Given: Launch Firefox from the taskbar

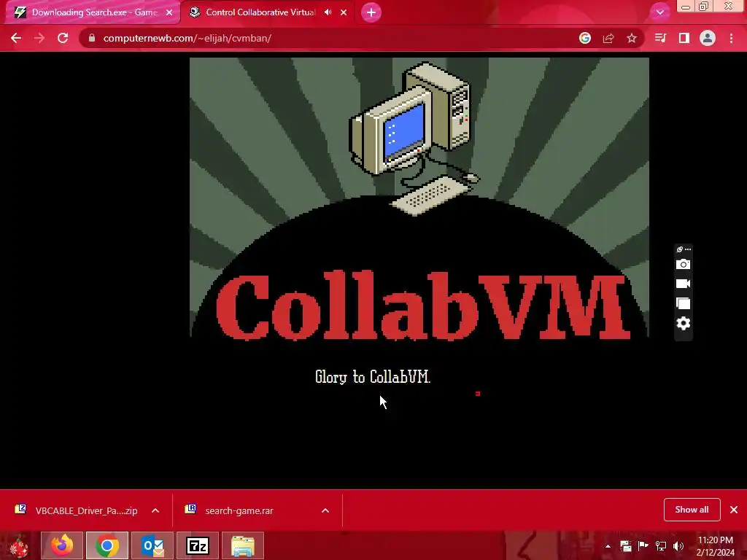Looking at the screenshot, I should point(62,545).
